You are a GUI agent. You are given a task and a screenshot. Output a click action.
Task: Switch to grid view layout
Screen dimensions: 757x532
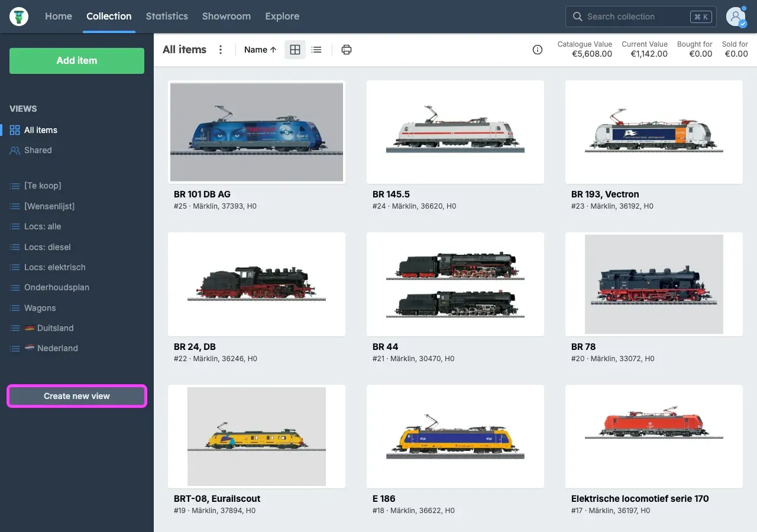(295, 50)
